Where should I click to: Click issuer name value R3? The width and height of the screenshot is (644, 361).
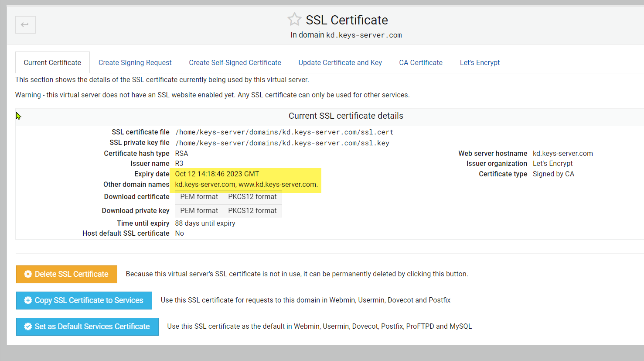179,164
